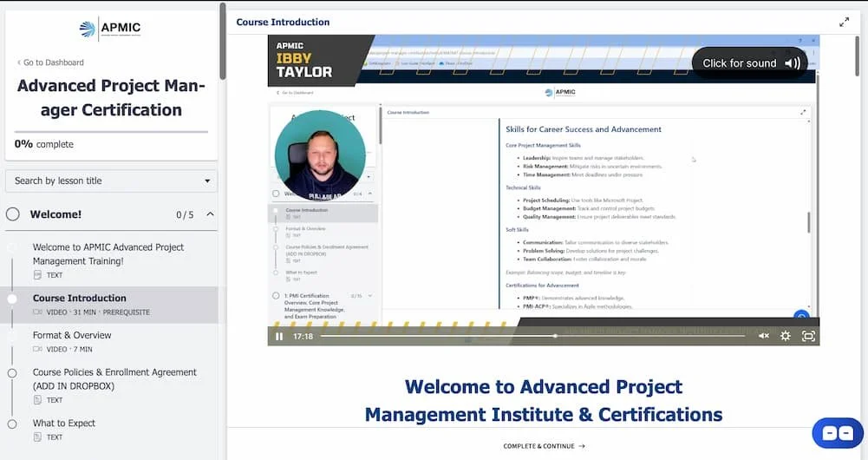Mark Course Policies lesson circle complete

(x=12, y=373)
